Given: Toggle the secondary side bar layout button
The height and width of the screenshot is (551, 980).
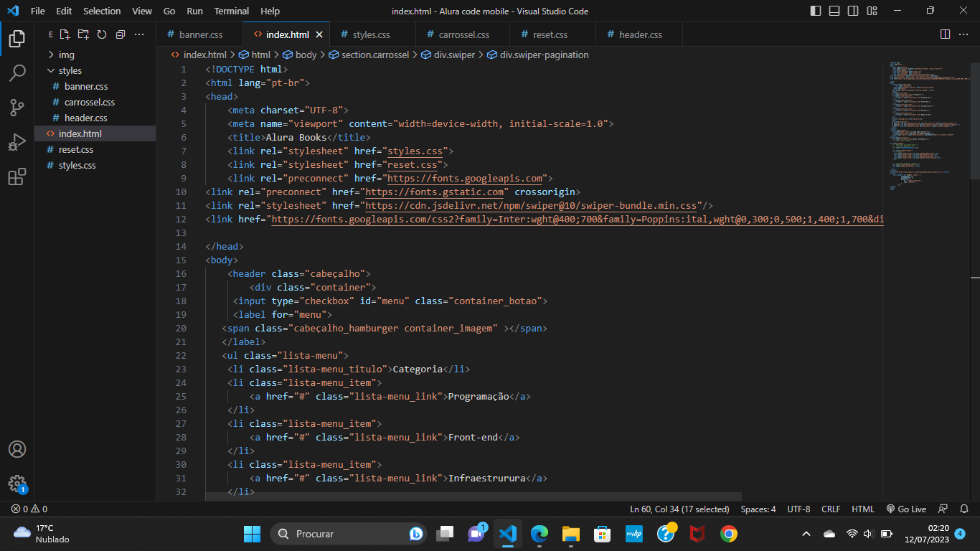Looking at the screenshot, I should coord(853,11).
